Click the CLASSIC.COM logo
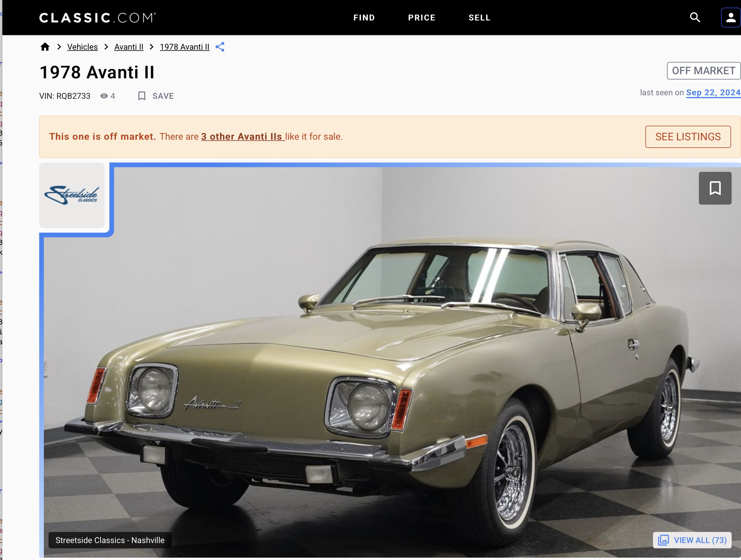Viewport: 741px width, 560px height. point(97,18)
